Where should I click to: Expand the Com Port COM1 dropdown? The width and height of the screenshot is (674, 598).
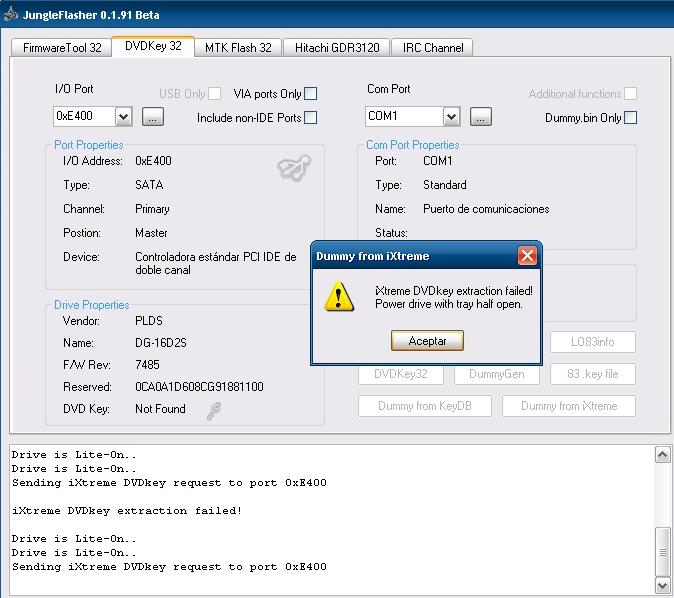pyautogui.click(x=451, y=117)
